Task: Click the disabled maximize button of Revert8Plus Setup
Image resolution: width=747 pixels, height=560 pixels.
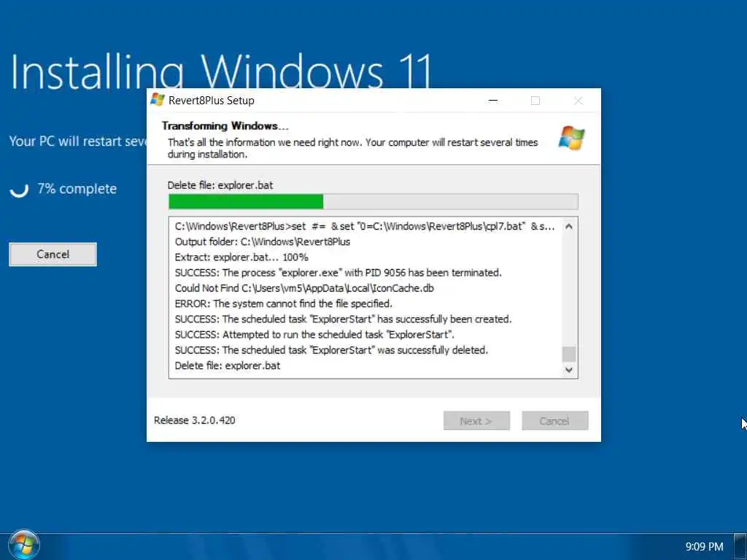Action: pos(535,101)
